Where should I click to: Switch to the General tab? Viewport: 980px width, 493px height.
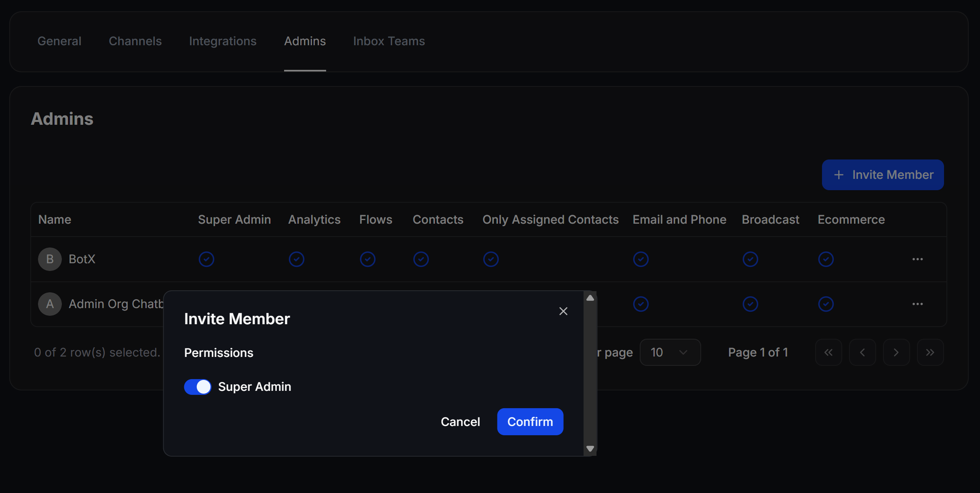pyautogui.click(x=59, y=41)
